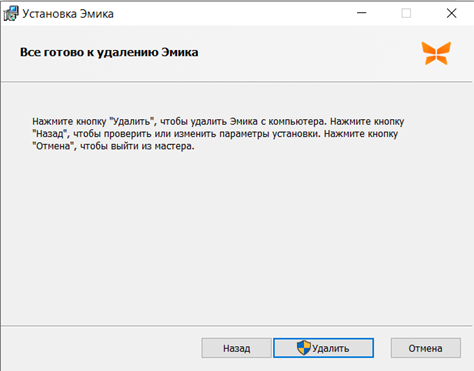The height and width of the screenshot is (371, 474).
Task: Click the installer icon in title bar
Action: (x=11, y=13)
